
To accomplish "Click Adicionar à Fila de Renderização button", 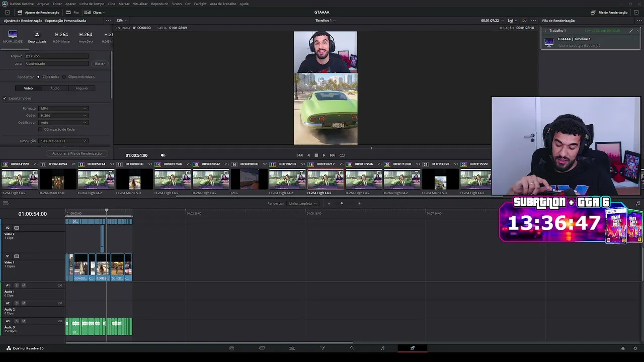I will pos(77,153).
